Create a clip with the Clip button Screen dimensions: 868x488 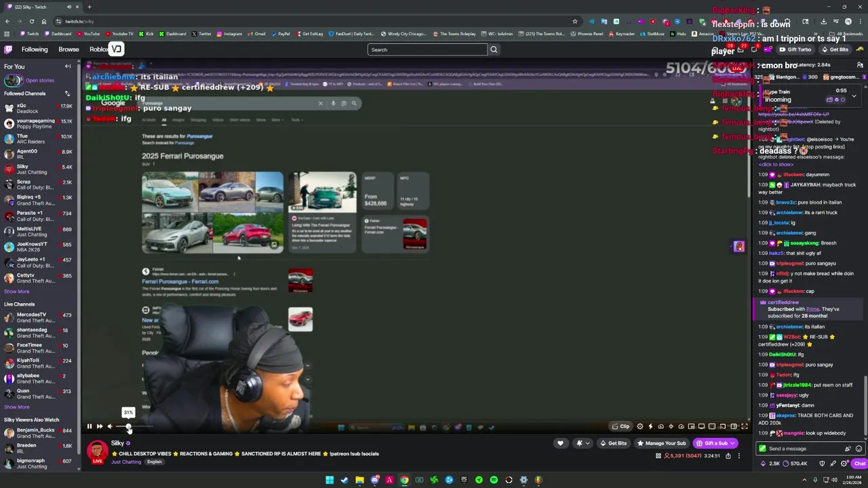[620, 426]
